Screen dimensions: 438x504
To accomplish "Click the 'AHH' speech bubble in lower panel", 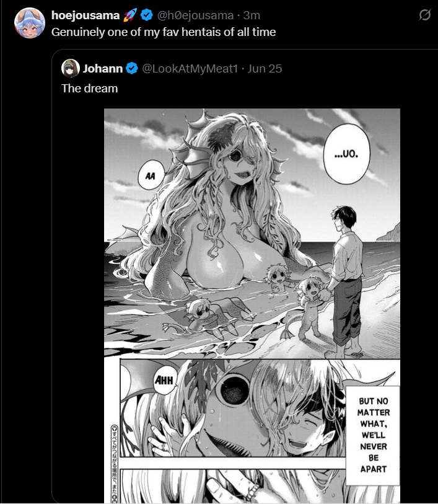I will click(x=164, y=381).
